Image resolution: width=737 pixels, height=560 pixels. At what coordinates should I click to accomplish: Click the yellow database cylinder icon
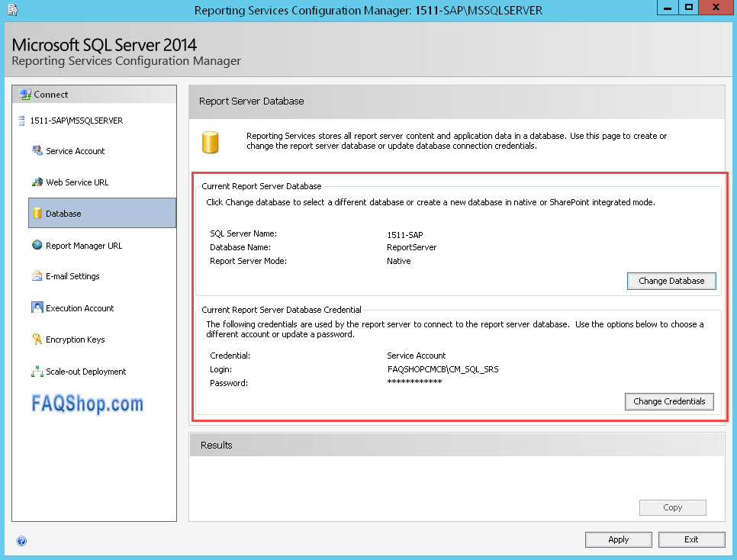(211, 141)
